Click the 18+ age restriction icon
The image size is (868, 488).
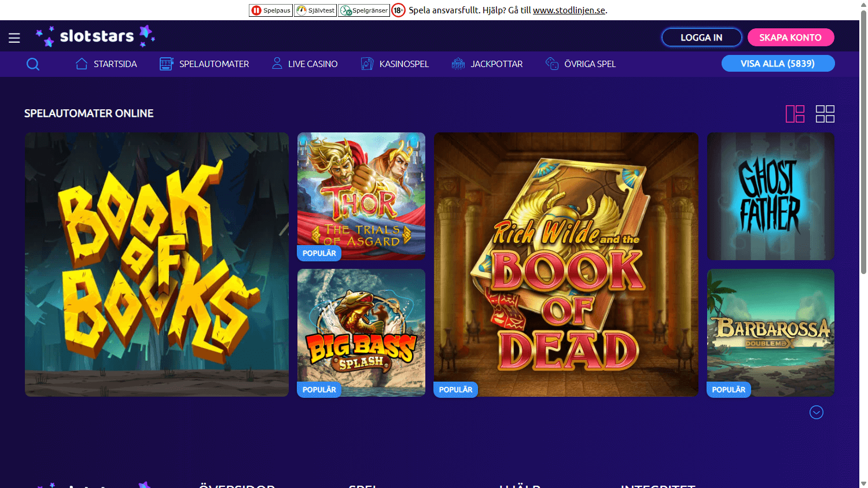399,10
